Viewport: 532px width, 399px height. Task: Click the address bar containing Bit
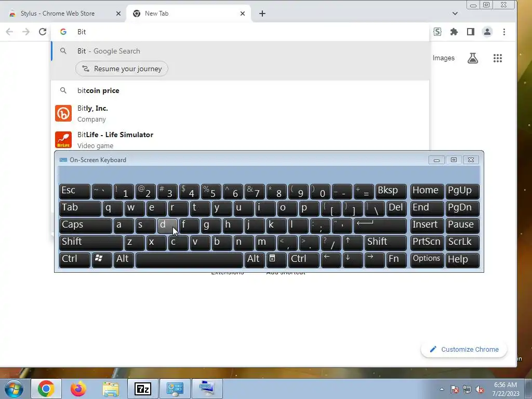point(240,32)
